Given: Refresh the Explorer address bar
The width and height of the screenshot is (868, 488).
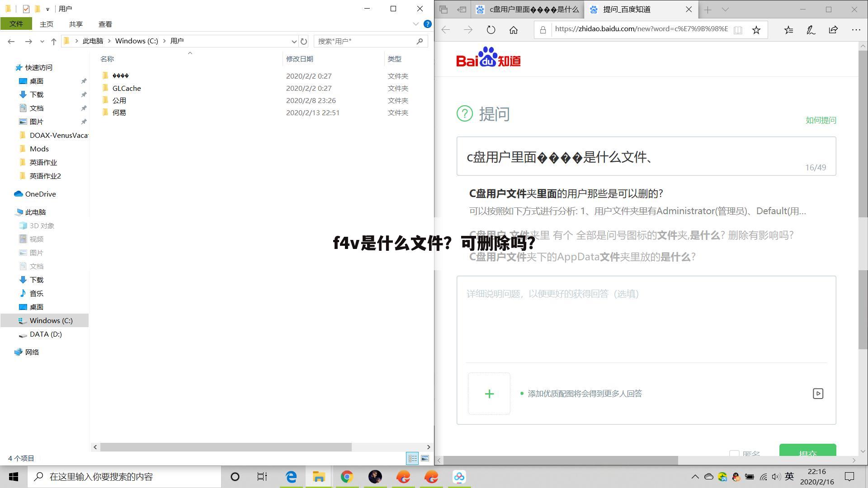Looking at the screenshot, I should click(304, 41).
